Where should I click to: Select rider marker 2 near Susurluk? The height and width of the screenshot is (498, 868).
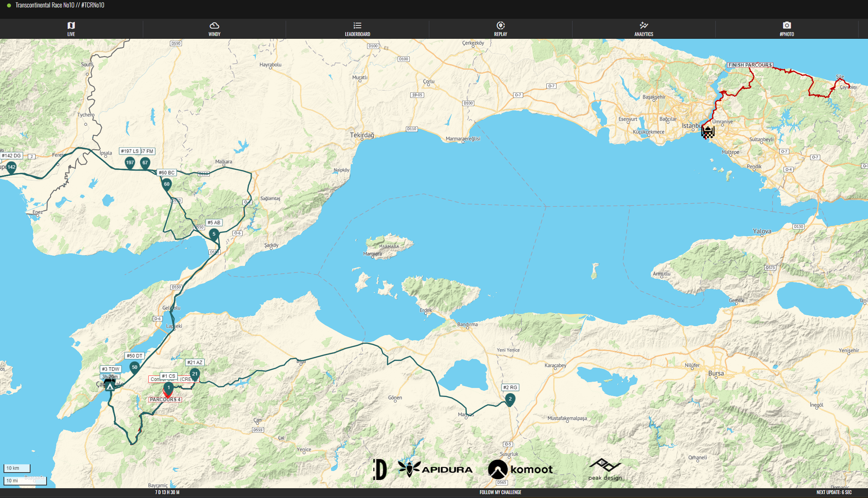(x=510, y=399)
